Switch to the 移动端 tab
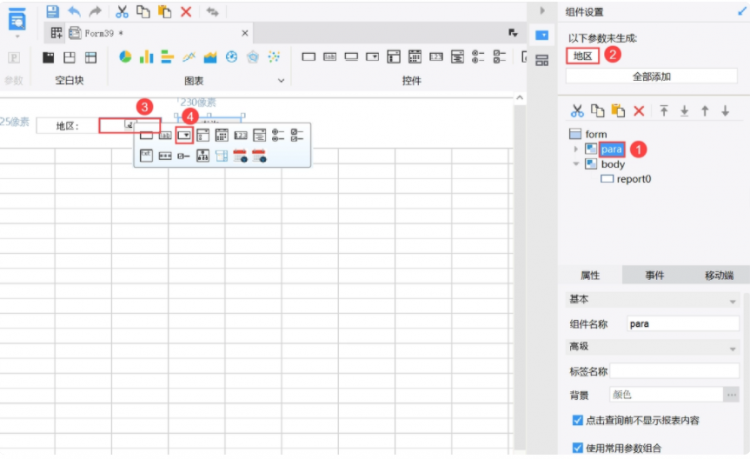750x459 pixels. [718, 275]
